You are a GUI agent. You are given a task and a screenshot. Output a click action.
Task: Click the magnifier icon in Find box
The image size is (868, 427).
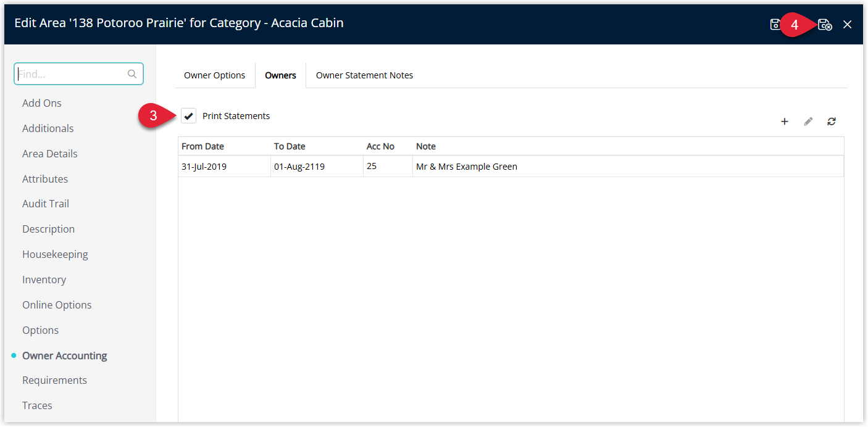[132, 74]
